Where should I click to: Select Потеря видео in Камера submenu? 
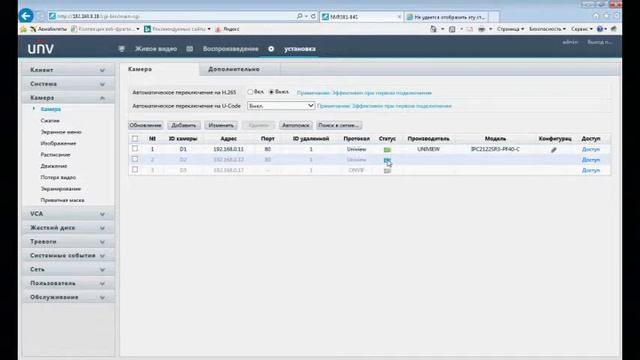(58, 178)
